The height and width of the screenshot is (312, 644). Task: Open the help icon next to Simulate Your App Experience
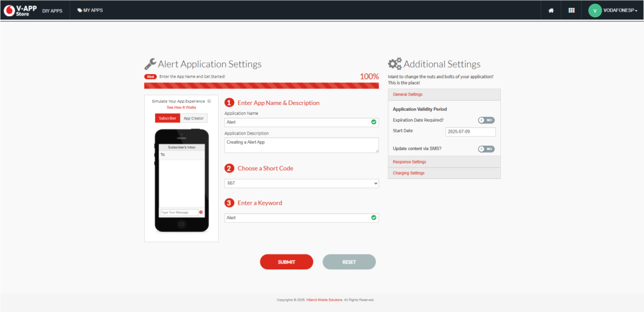[209, 101]
